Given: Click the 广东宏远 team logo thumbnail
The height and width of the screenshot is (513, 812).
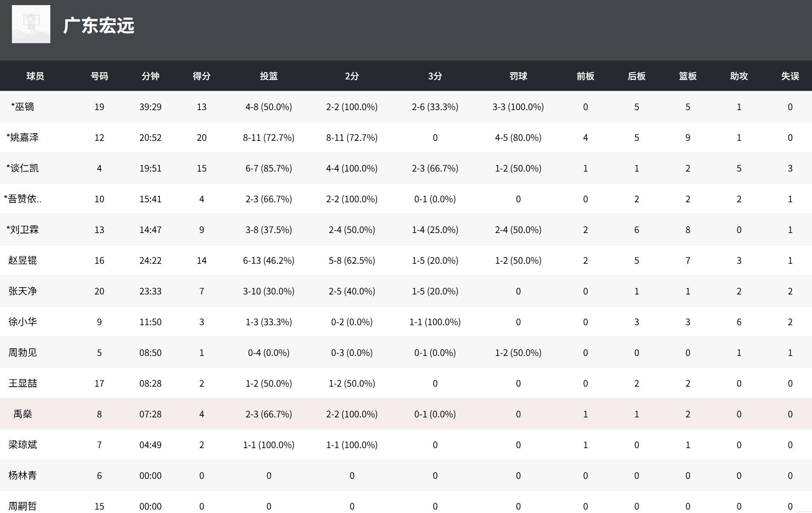Looking at the screenshot, I should [x=31, y=24].
